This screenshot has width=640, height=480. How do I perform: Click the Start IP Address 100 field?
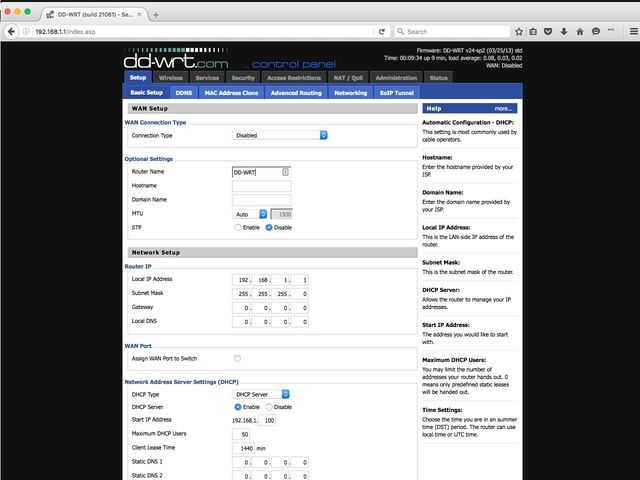pyautogui.click(x=267, y=420)
